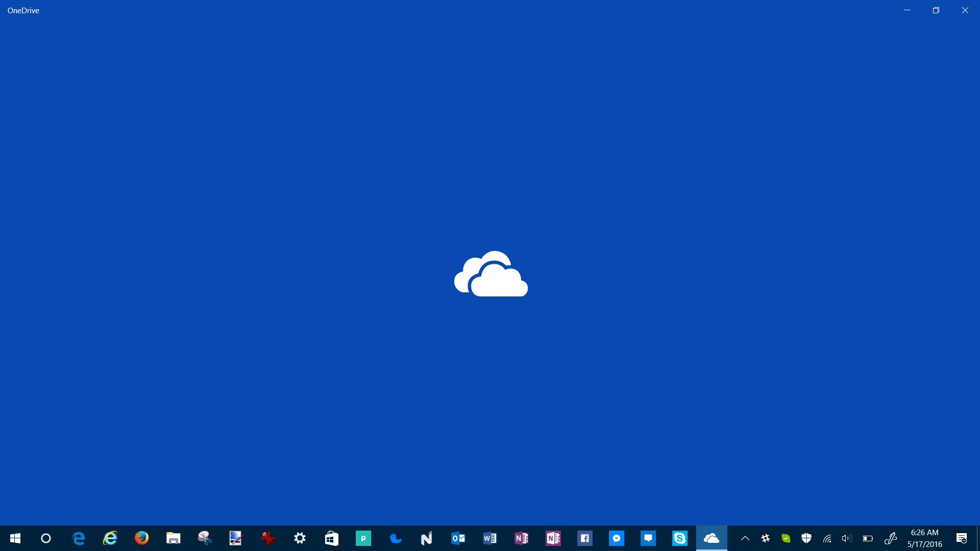Open Settings gear in taskbar

click(300, 538)
